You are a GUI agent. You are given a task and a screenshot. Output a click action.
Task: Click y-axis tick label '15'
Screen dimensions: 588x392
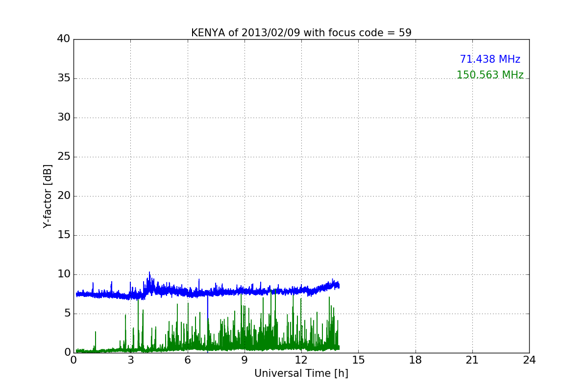(64, 235)
